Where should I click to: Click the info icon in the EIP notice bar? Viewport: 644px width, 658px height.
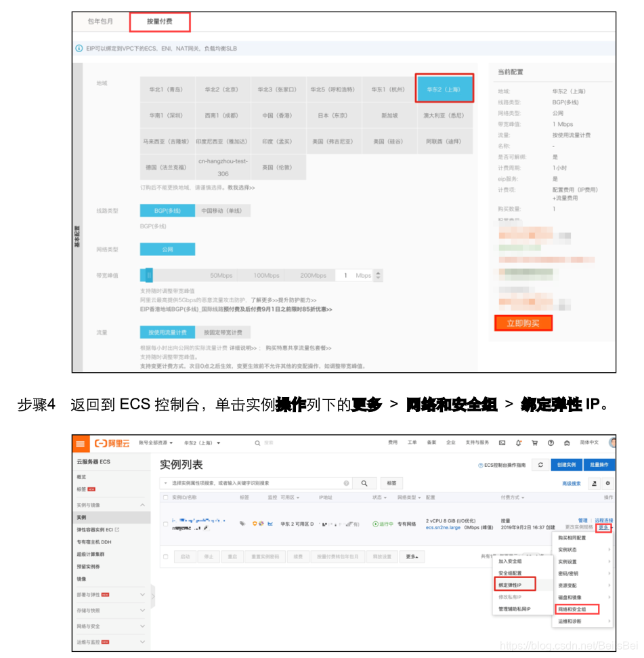79,48
